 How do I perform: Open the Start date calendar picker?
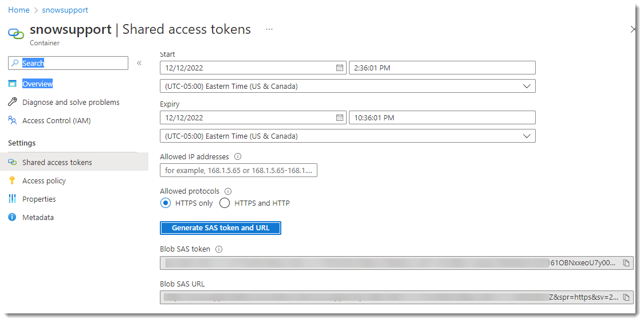coord(340,68)
